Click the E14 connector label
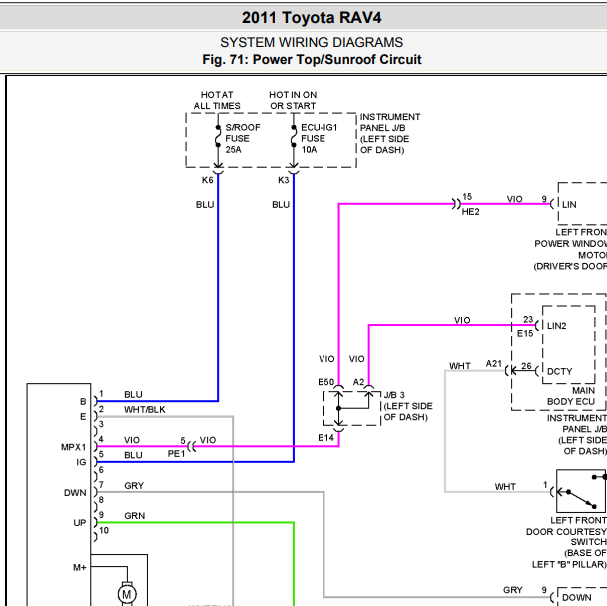The image size is (607, 606). (326, 438)
